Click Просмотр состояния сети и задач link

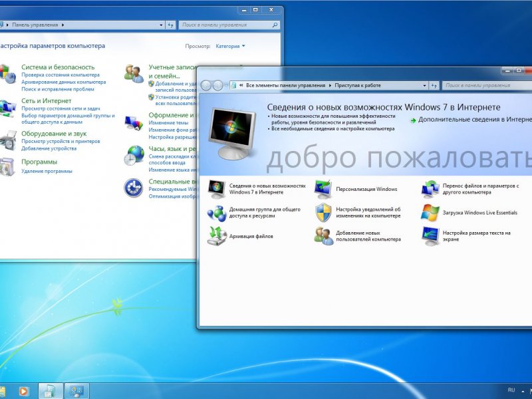coord(61,108)
